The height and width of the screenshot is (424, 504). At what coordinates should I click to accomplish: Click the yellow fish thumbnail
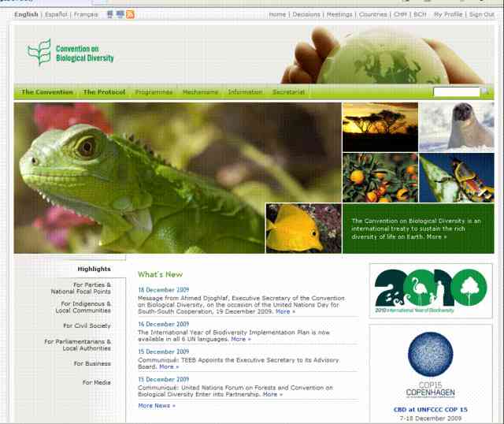(303, 229)
